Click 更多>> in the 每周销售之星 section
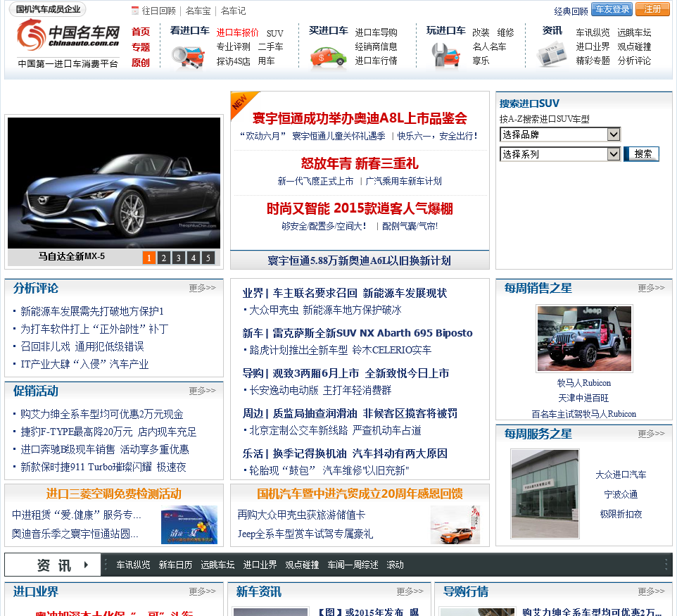The image size is (677, 616). (x=651, y=288)
